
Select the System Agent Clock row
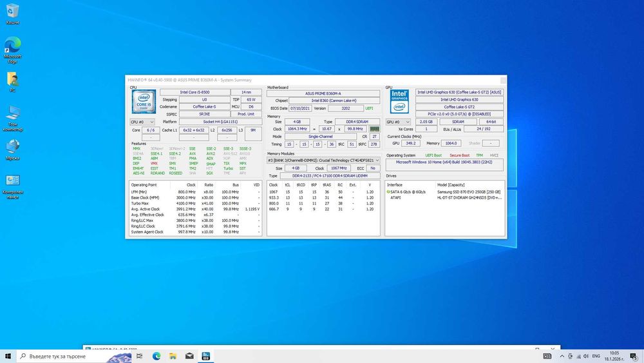tap(196, 232)
